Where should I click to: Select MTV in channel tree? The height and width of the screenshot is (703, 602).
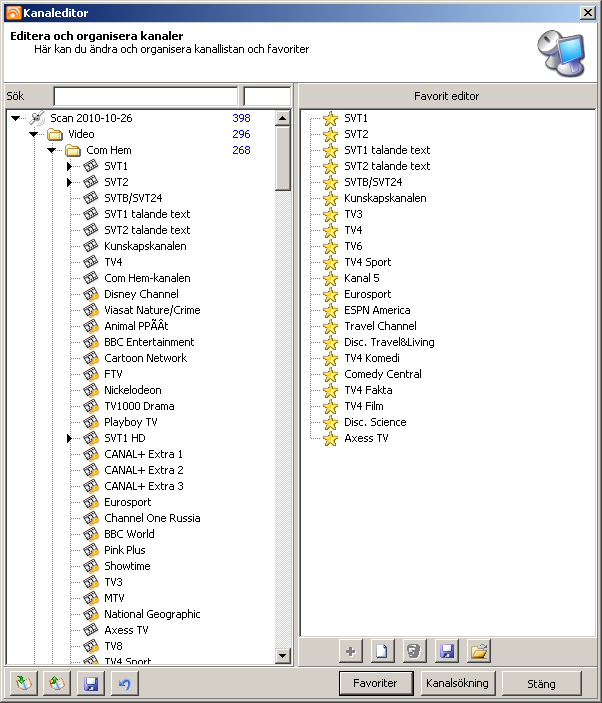point(114,598)
